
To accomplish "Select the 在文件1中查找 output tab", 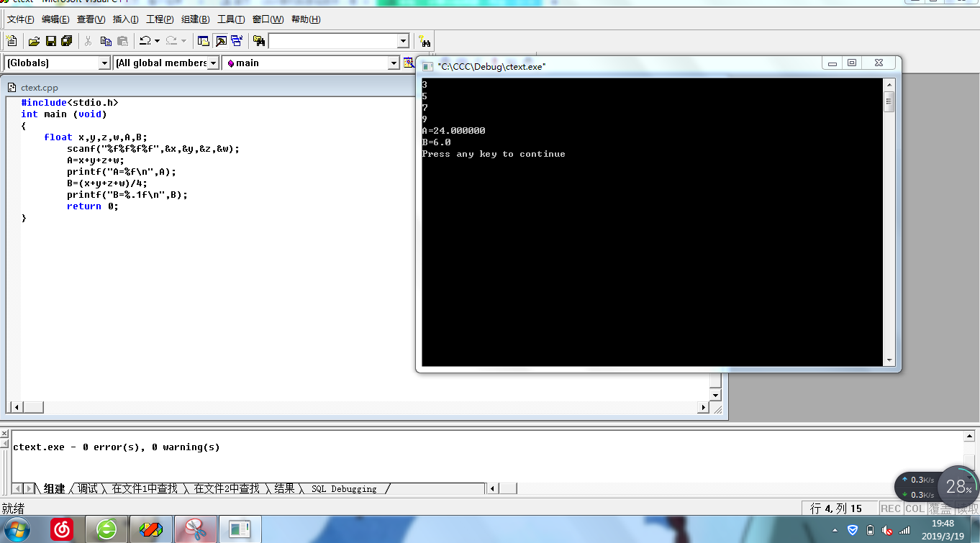I will click(144, 489).
